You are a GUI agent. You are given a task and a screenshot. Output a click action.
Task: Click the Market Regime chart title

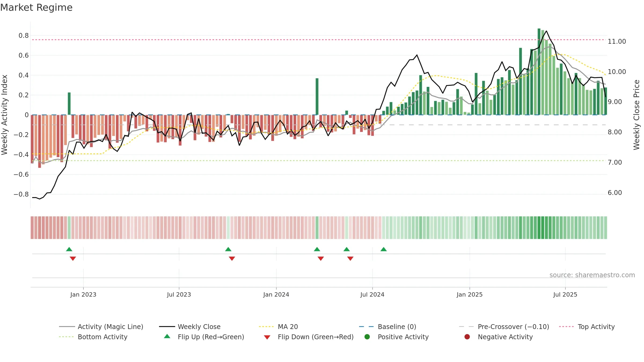pos(36,8)
